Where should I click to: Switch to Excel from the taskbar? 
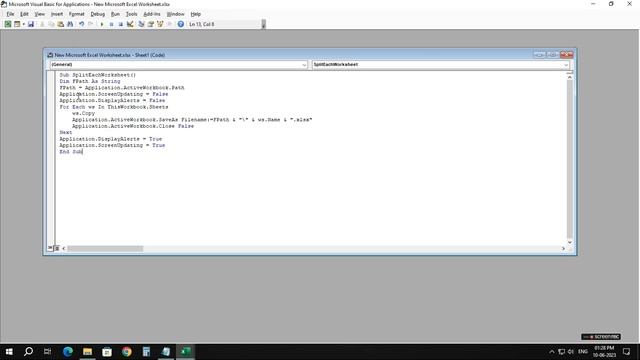(x=185, y=351)
